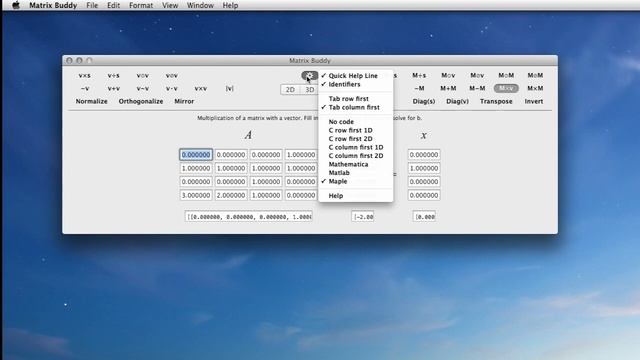The image size is (640, 360).
Task: Pick the v−v vector subtraction operation
Action: (x=142, y=89)
